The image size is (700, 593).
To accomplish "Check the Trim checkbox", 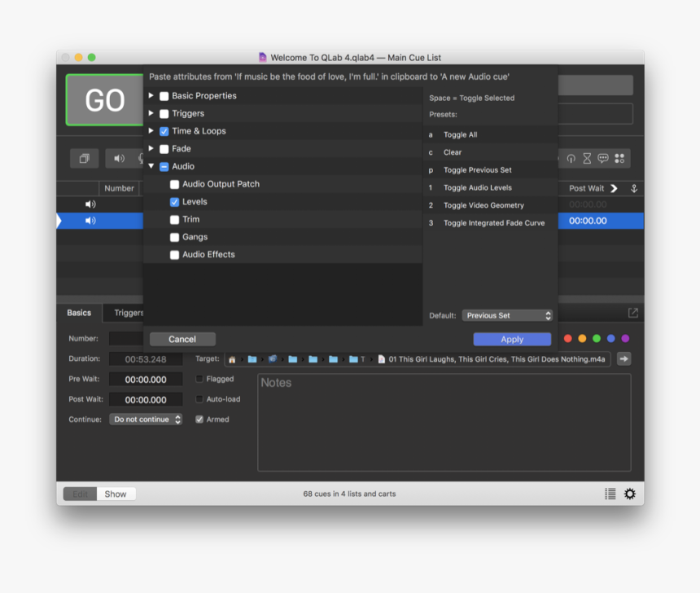I will pyautogui.click(x=174, y=219).
